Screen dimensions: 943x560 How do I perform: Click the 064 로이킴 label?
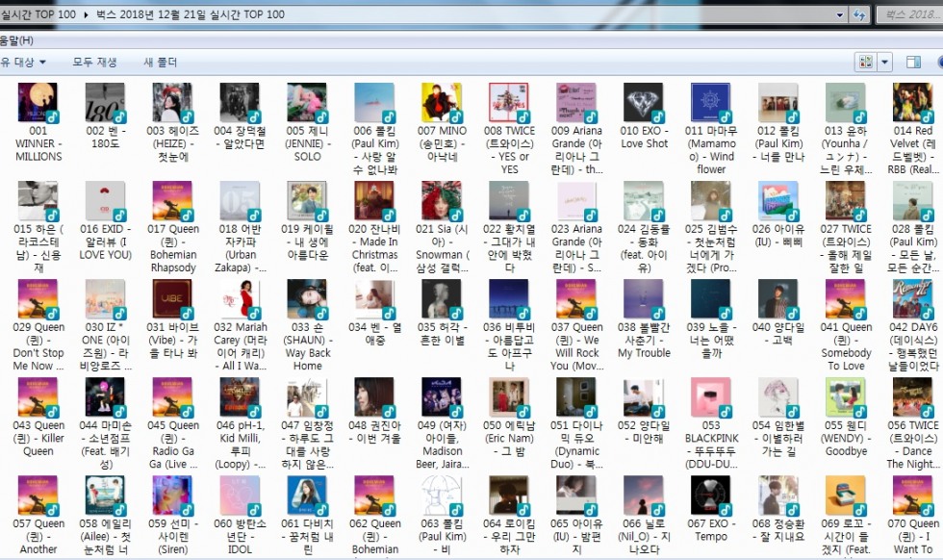coord(509,536)
